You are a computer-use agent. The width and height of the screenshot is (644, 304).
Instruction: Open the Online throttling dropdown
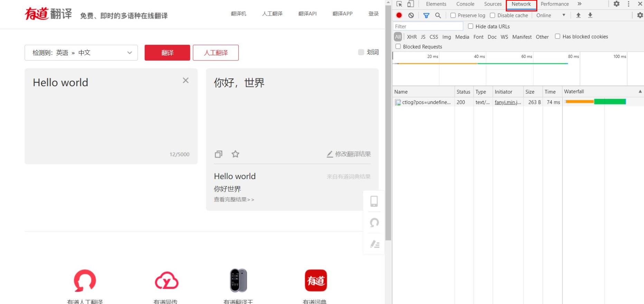[x=551, y=15]
